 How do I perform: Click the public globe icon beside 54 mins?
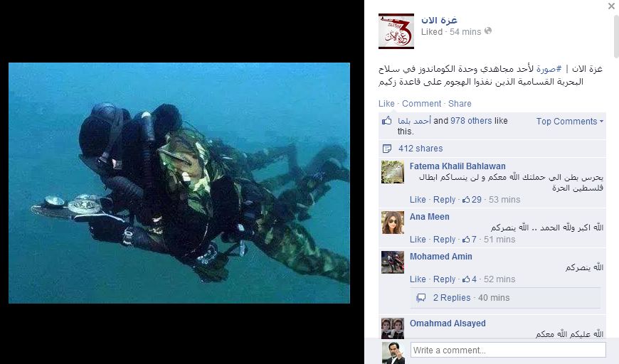[x=488, y=31]
